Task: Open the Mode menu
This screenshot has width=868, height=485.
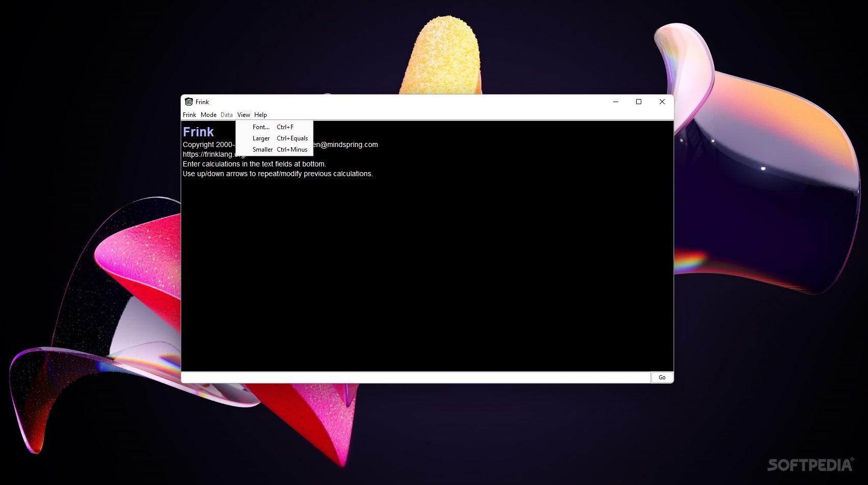Action: coord(208,115)
